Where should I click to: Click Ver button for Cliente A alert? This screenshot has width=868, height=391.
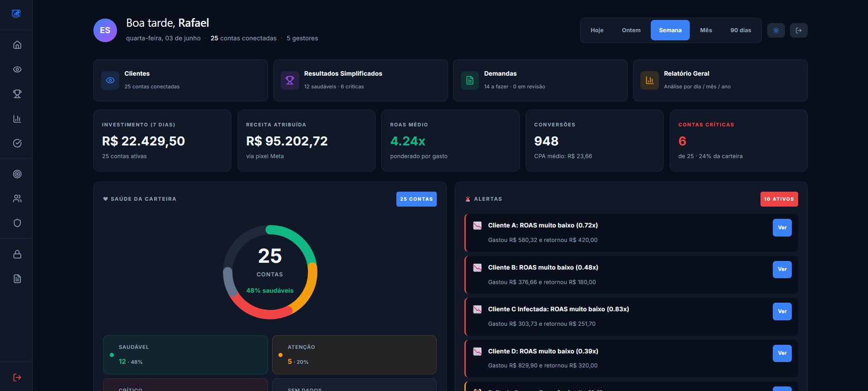click(782, 227)
